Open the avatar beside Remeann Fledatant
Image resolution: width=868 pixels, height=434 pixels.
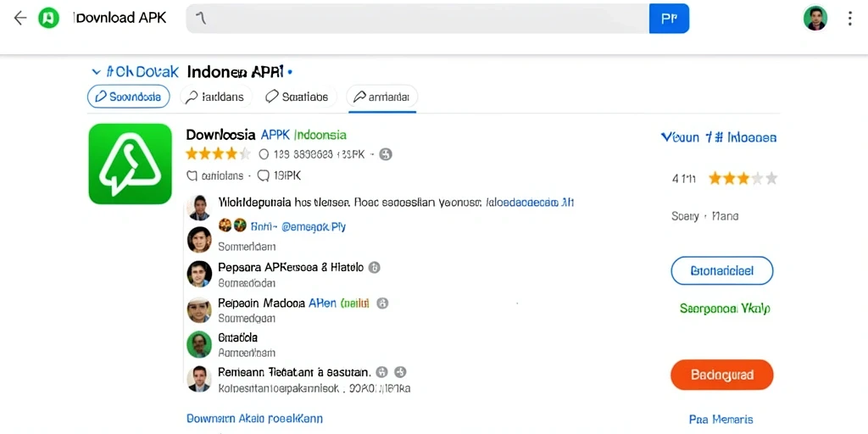click(x=198, y=379)
